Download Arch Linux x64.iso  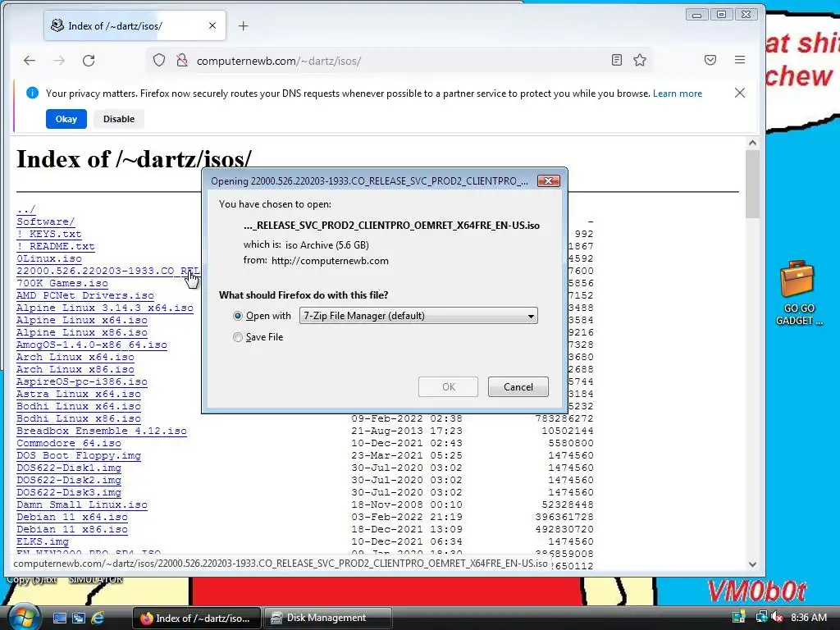(75, 357)
